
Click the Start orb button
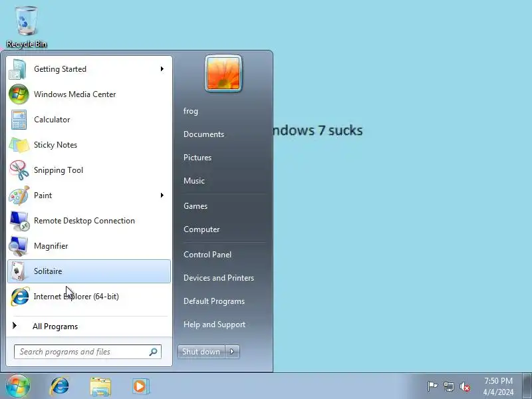point(18,386)
